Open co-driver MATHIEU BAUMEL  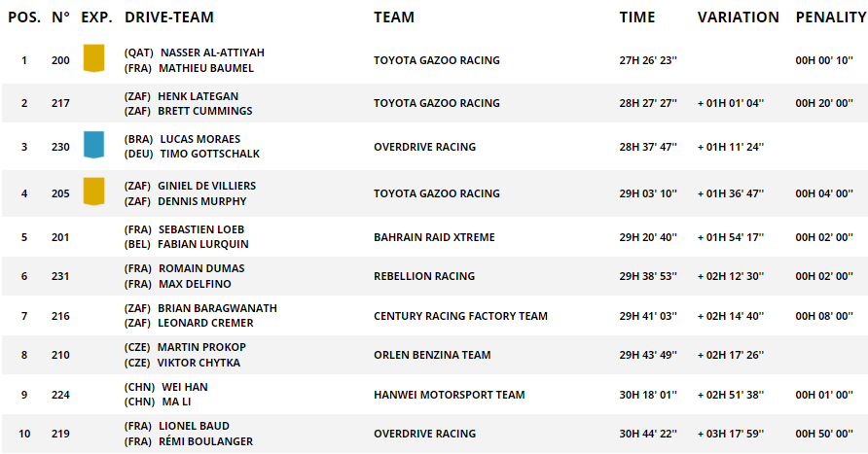coord(206,68)
